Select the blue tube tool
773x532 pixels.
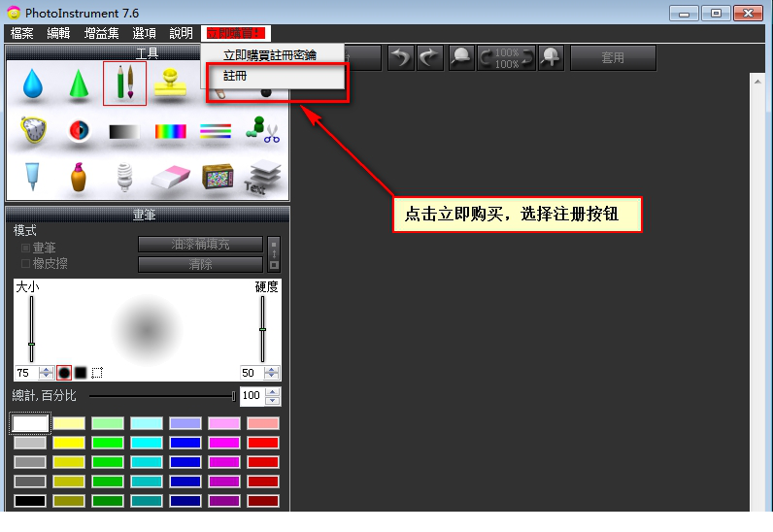(x=32, y=176)
